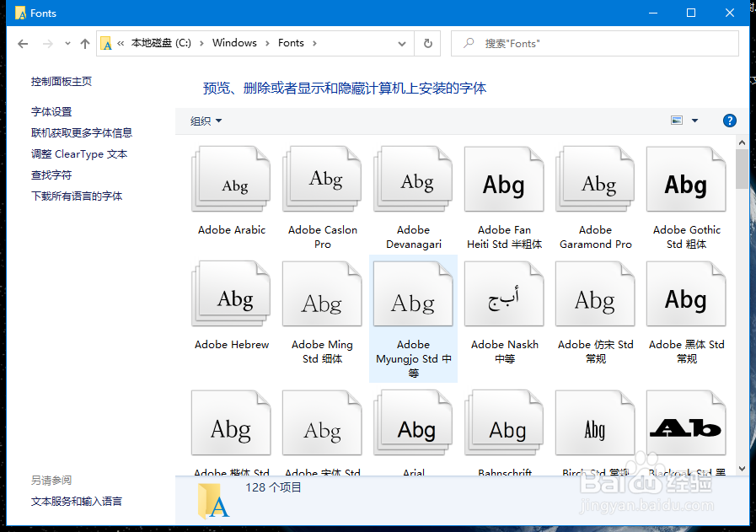Select the Adobe Arabic font
The width and height of the screenshot is (756, 532).
(x=231, y=179)
